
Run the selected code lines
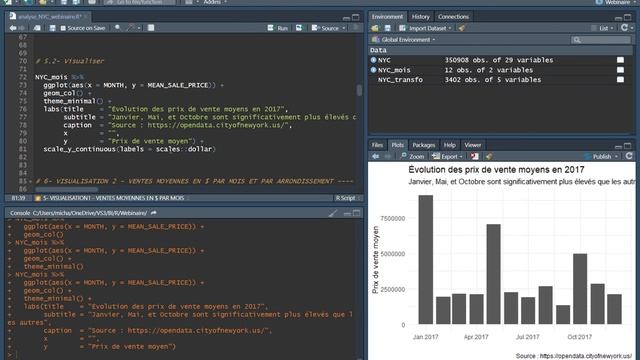coord(278,28)
